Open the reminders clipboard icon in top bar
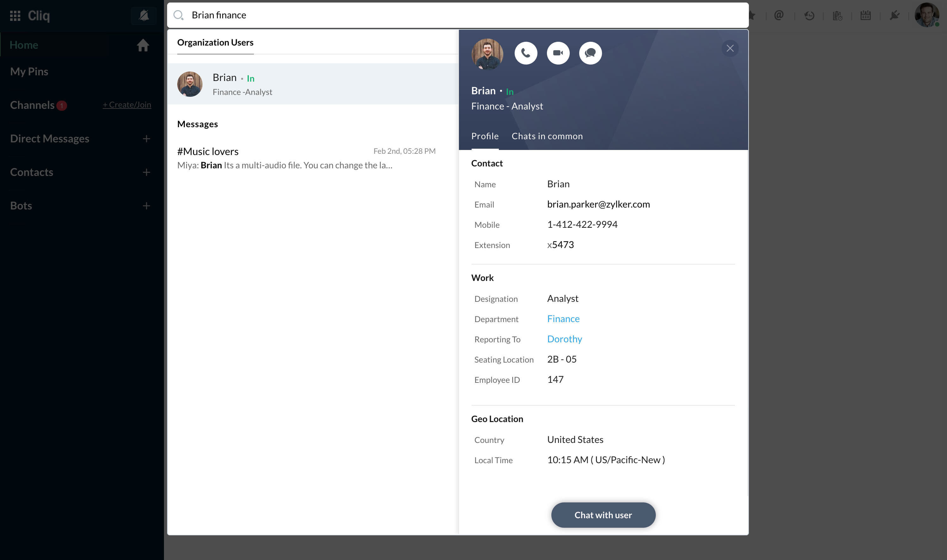Viewport: 947px width, 560px height. pos(837,16)
